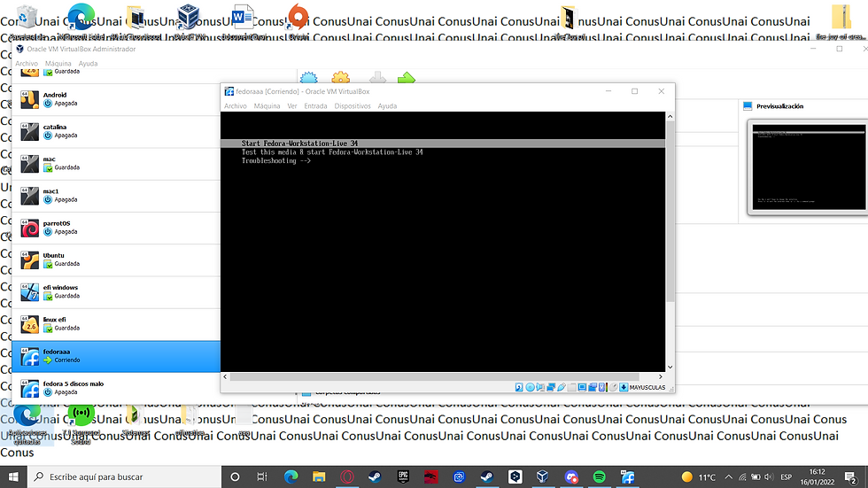Click the fedoraaa VM taskbar button
The height and width of the screenshot is (488, 868).
[x=628, y=476]
